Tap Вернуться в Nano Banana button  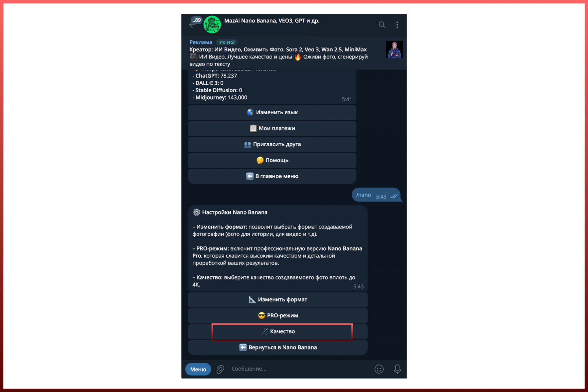pos(278,348)
